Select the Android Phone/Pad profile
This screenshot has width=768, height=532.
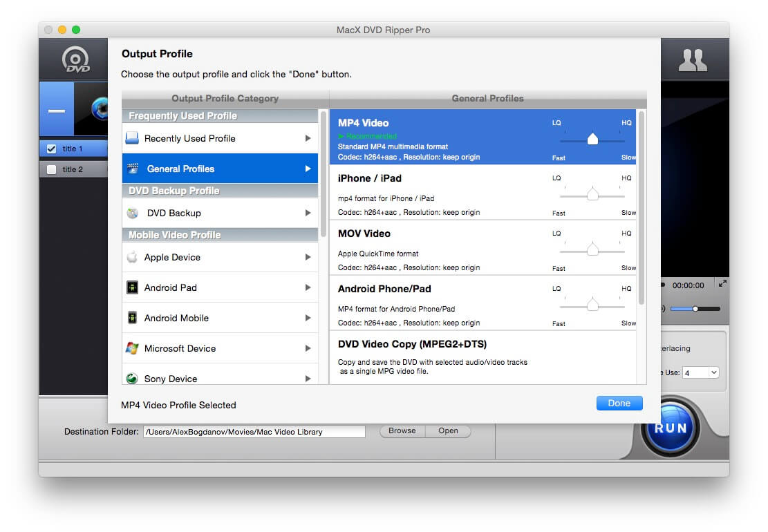(x=483, y=303)
